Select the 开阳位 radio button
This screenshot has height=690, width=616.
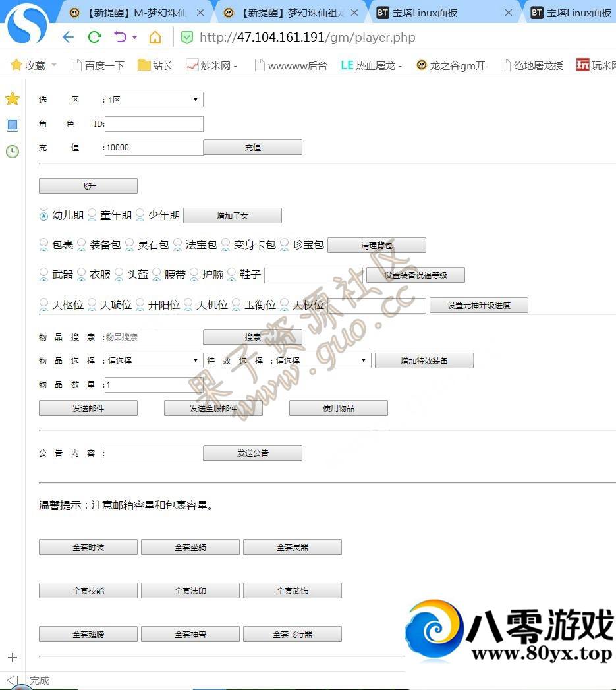point(140,304)
